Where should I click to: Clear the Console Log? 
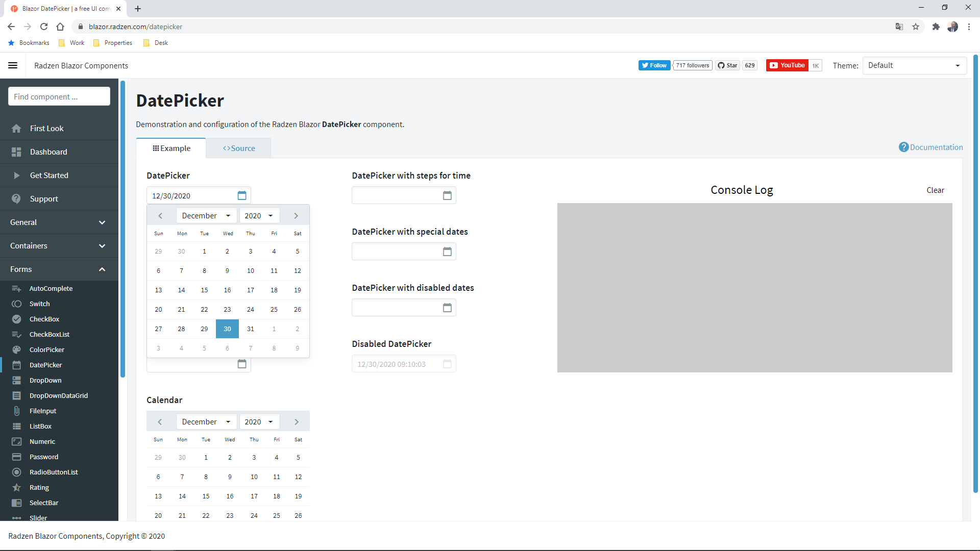pos(935,190)
